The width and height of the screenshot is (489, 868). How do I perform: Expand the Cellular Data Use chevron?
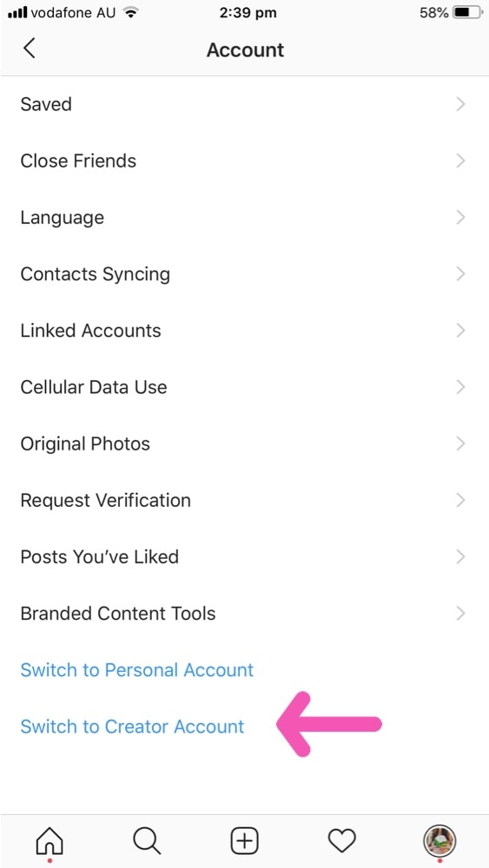[x=460, y=387]
